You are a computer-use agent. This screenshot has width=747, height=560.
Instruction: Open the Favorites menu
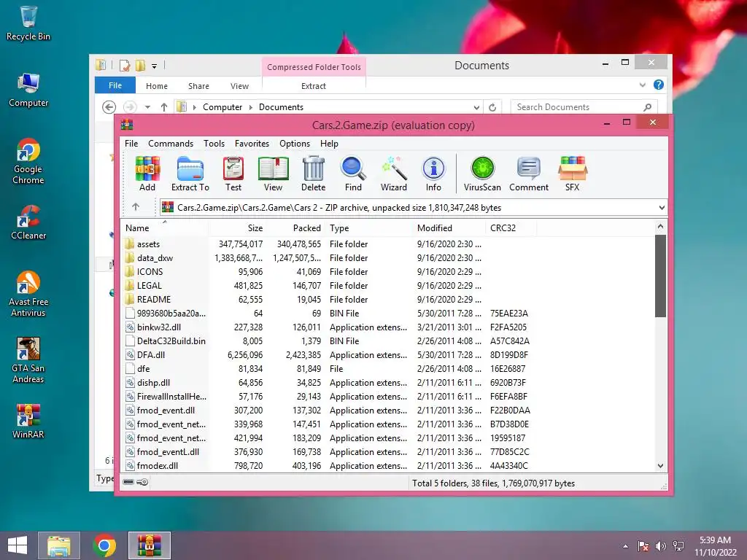252,144
